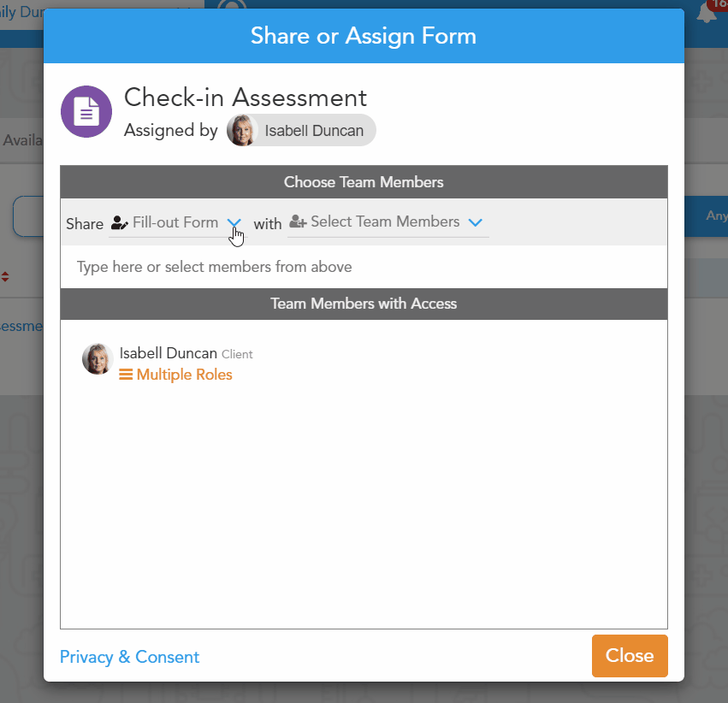Switch to the partially hidden 'Availa' tab
This screenshot has width=728, height=703.
(22, 140)
